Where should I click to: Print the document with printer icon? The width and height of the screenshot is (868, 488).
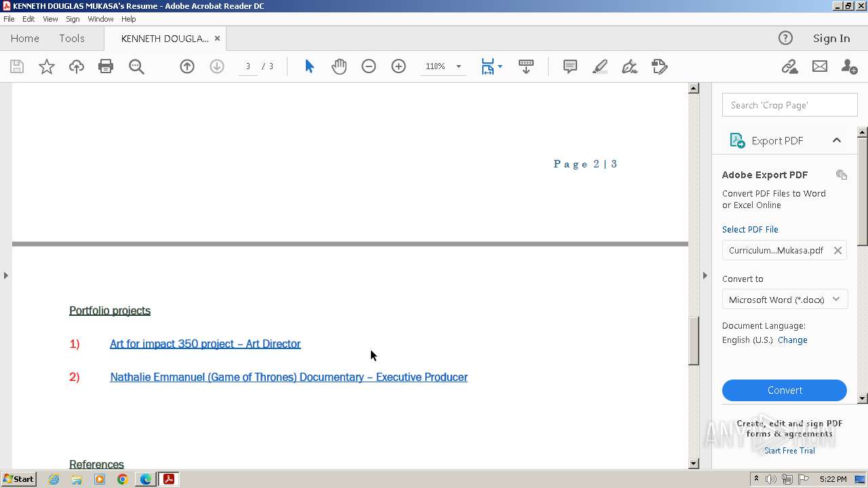click(106, 66)
